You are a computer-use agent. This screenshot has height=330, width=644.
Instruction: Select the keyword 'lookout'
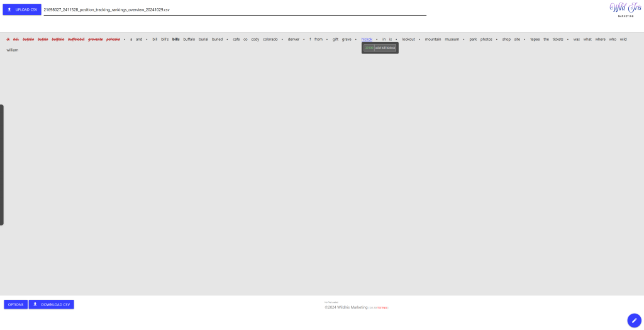[408, 39]
